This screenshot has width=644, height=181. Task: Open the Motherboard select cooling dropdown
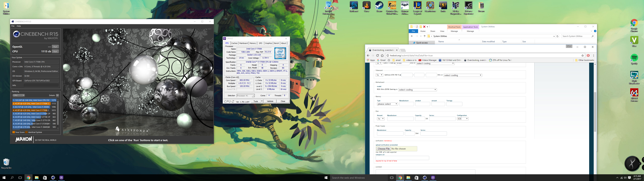[x=417, y=90]
